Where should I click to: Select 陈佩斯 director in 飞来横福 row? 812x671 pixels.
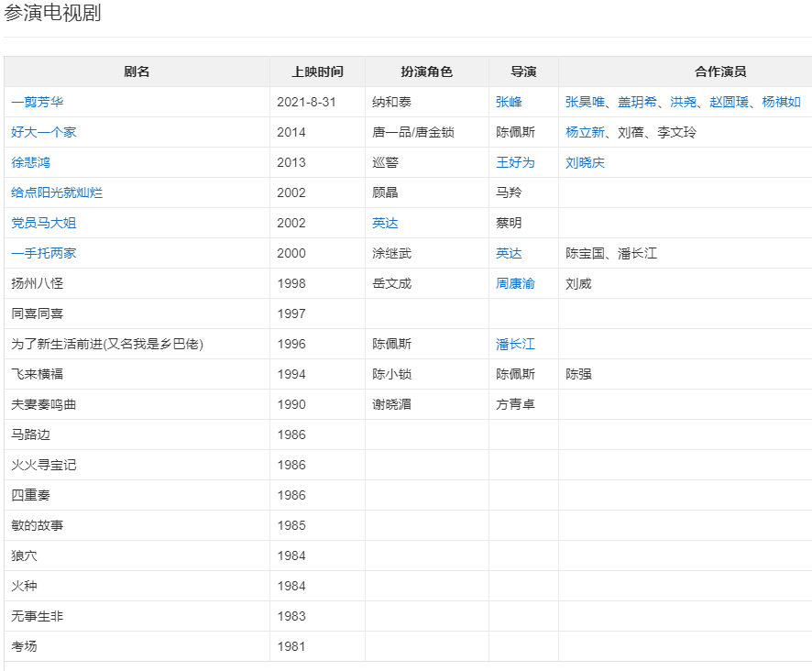[515, 374]
